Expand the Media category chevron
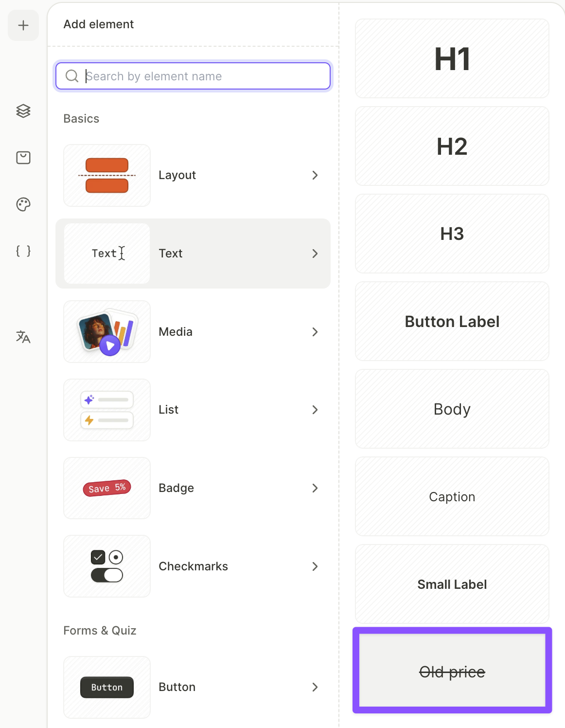 point(315,332)
